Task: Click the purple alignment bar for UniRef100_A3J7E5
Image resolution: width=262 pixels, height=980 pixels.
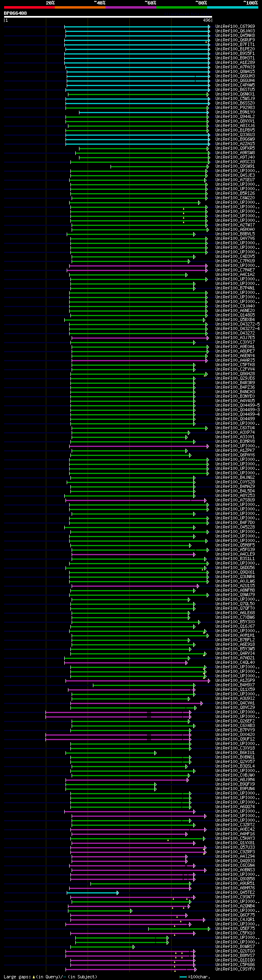Action: tap(140, 338)
